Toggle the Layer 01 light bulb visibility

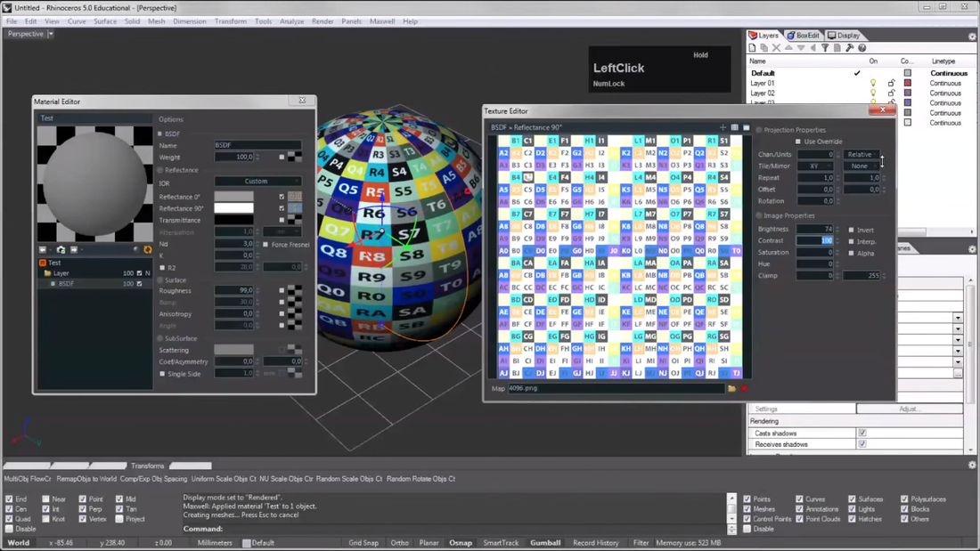point(873,83)
